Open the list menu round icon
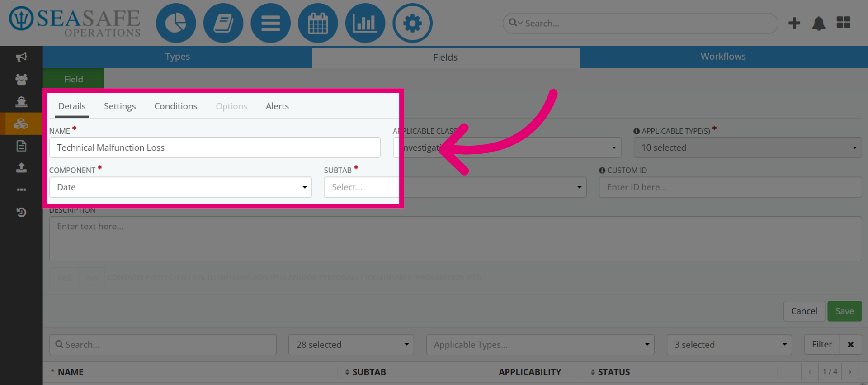This screenshot has height=385, width=868. tap(270, 23)
